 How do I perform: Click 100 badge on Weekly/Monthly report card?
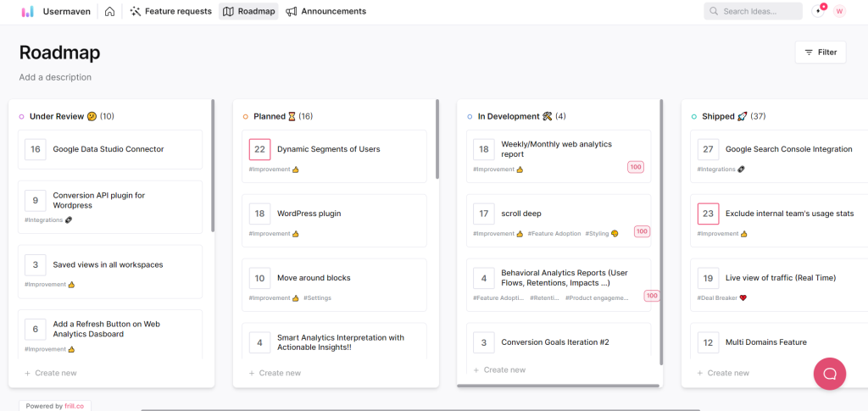[x=636, y=167]
